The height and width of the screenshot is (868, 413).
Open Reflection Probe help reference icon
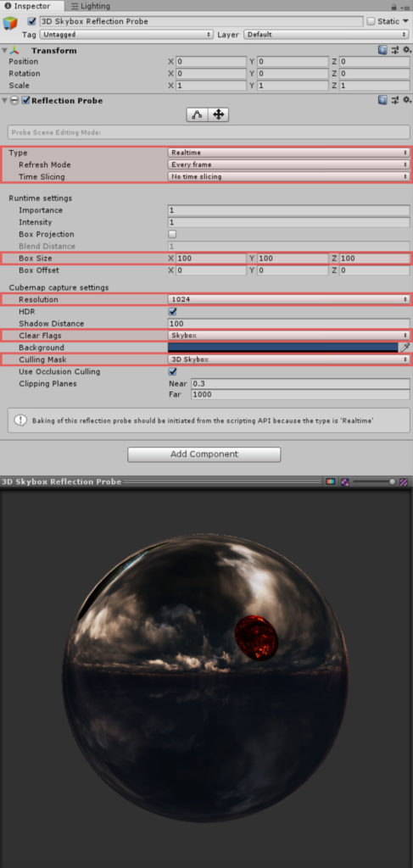pyautogui.click(x=382, y=100)
